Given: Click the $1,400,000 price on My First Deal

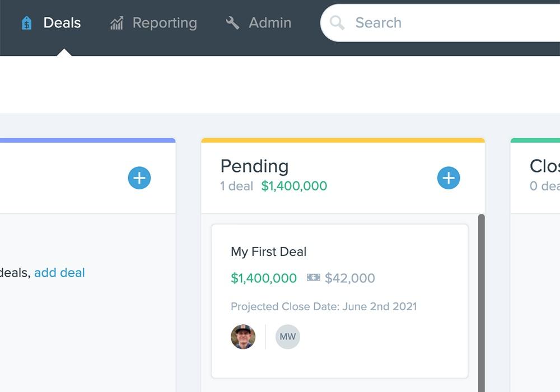Looking at the screenshot, I should coord(264,278).
